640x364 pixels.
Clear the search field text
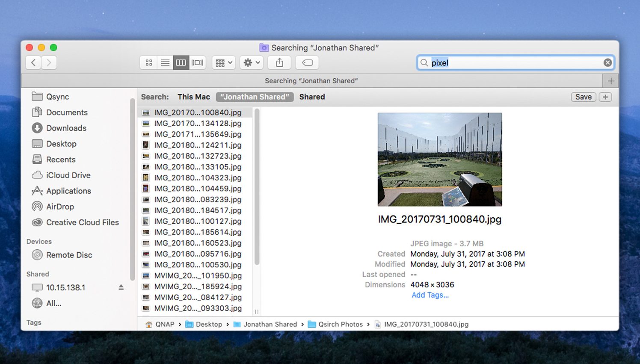pyautogui.click(x=607, y=63)
